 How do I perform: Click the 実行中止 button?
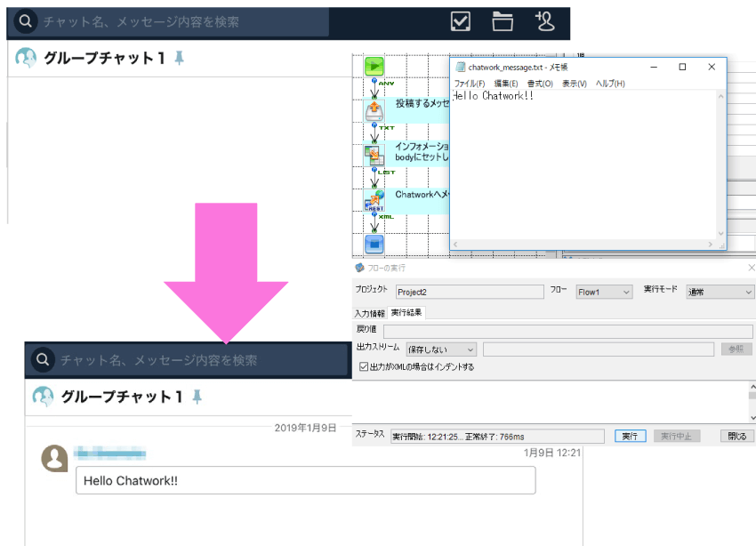coord(677,436)
